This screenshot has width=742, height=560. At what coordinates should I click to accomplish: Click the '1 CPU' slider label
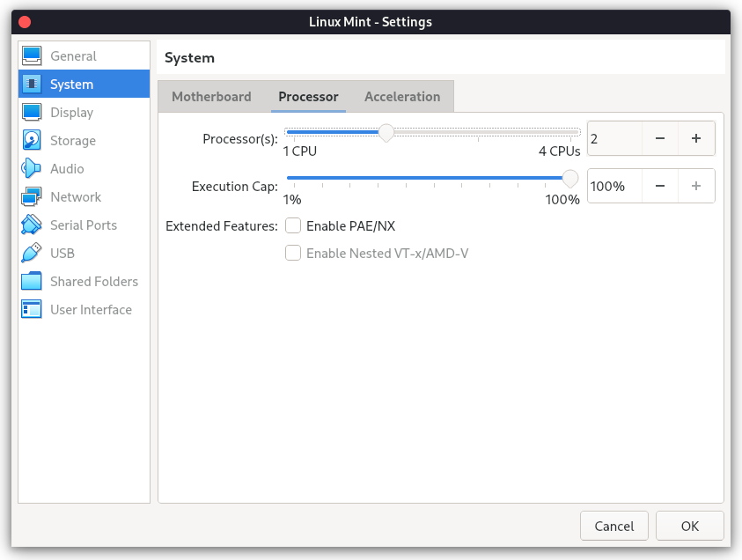[x=300, y=151]
